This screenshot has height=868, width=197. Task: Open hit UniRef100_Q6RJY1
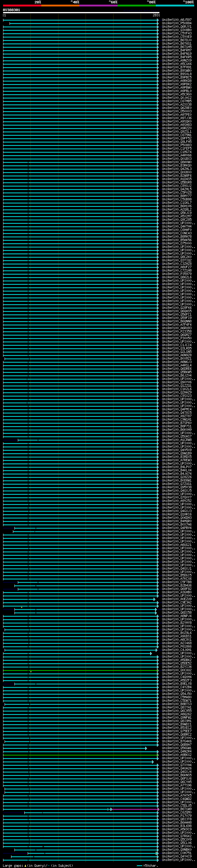click(x=176, y=26)
